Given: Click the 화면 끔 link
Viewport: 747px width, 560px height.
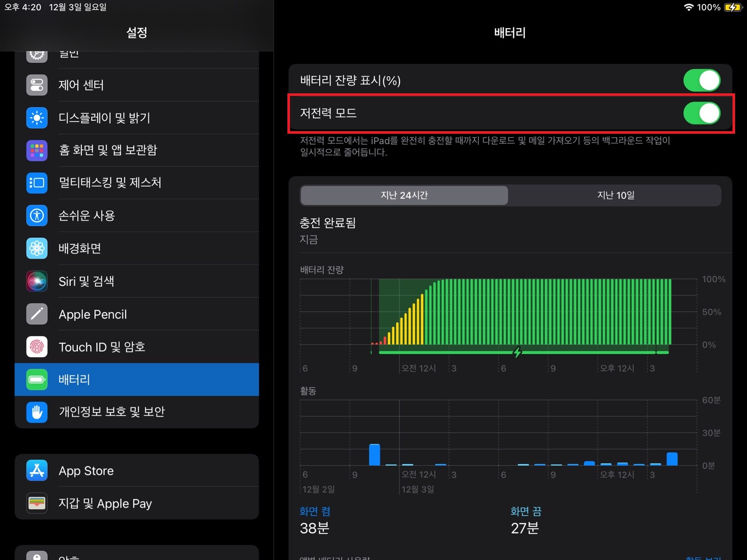Looking at the screenshot, I should 526,511.
